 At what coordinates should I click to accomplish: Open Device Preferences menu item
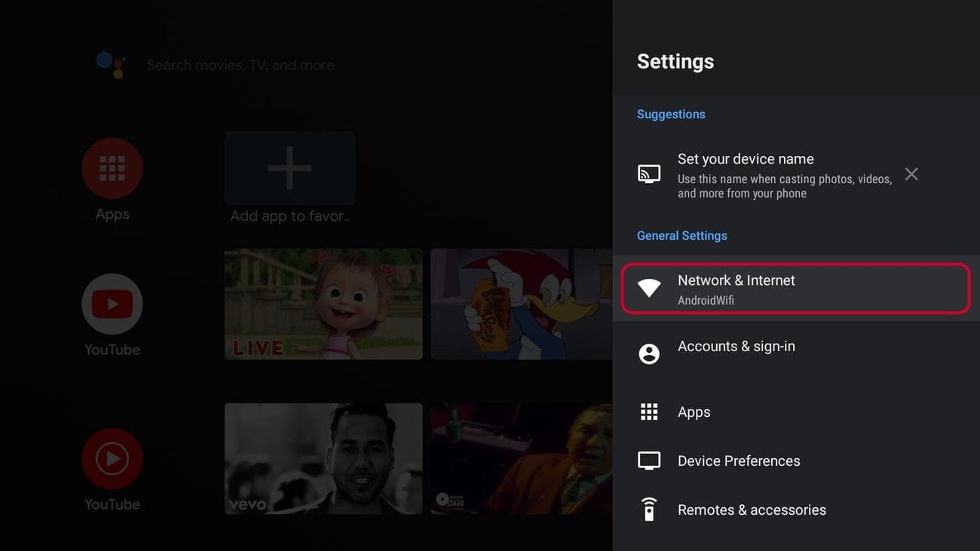pos(738,461)
